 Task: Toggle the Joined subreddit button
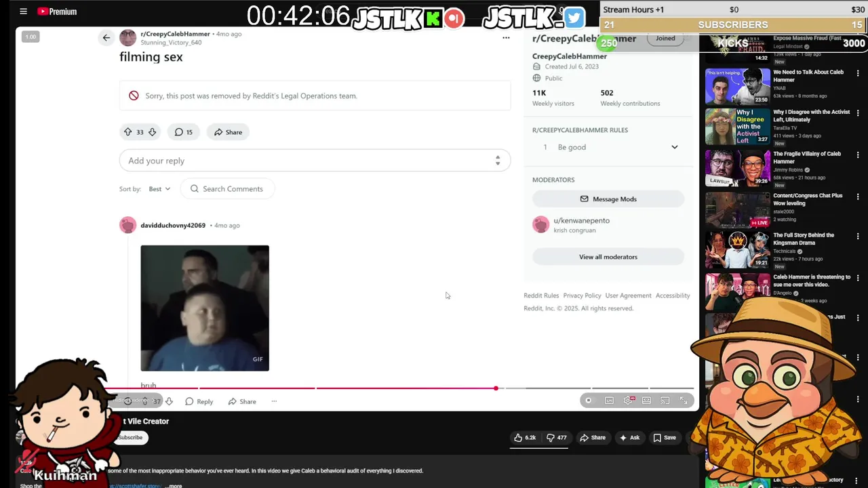pos(665,39)
